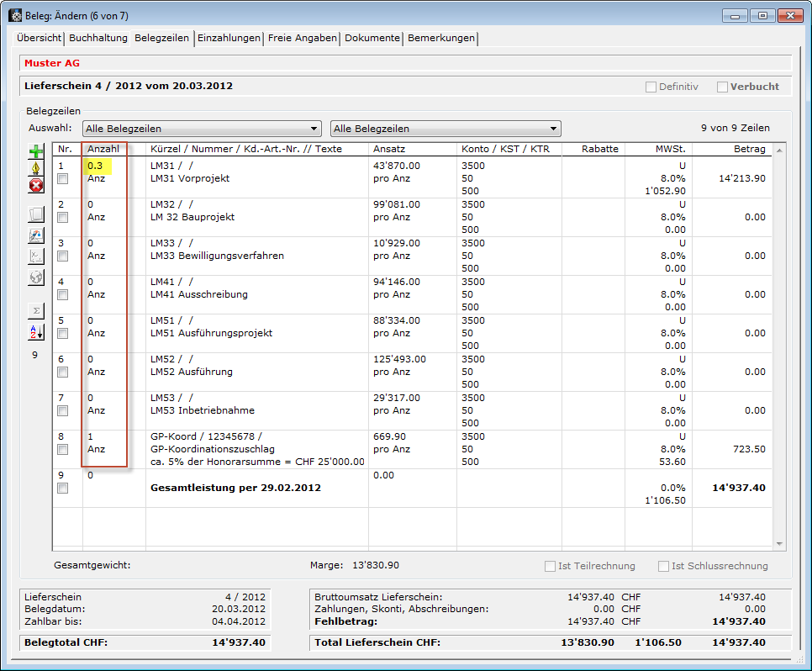Tick the checkbox for row 8 GP-Koord
Screen dimensions: 812x671
(x=63, y=450)
